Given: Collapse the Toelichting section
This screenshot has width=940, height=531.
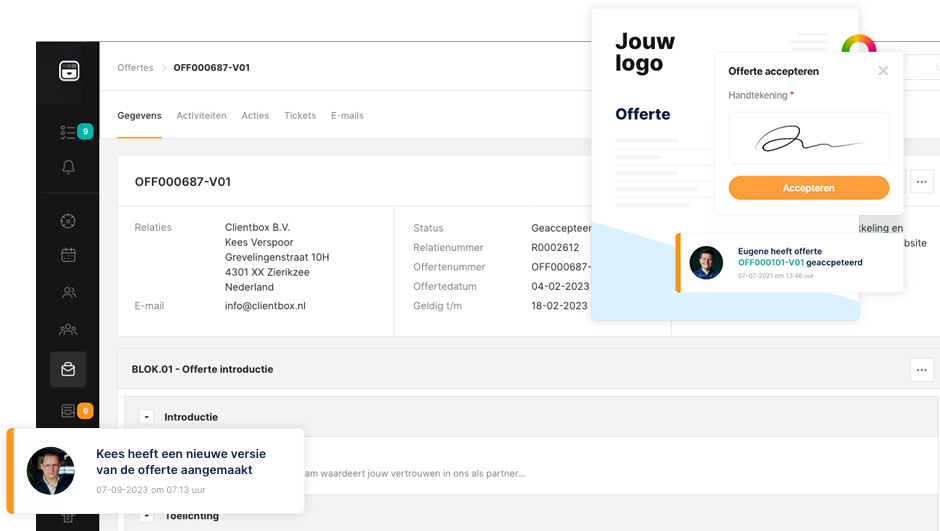Looking at the screenshot, I should pyautogui.click(x=147, y=516).
